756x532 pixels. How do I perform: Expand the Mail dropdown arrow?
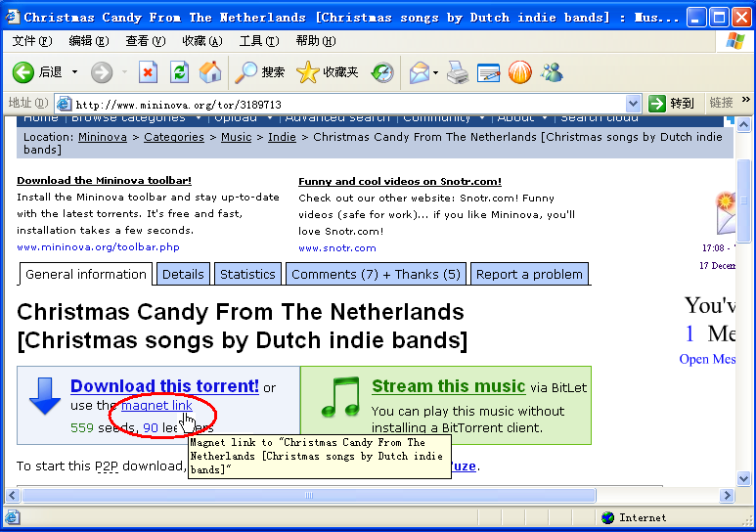click(x=435, y=72)
